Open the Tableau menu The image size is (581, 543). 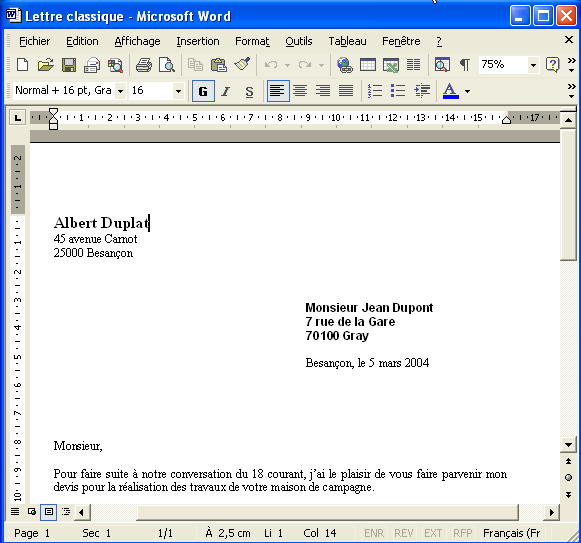347,41
